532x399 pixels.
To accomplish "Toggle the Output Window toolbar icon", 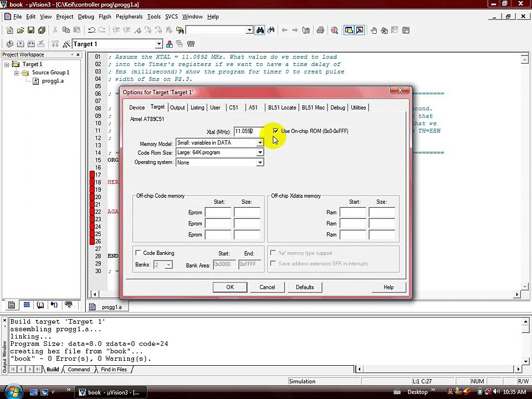I will click(360, 30).
